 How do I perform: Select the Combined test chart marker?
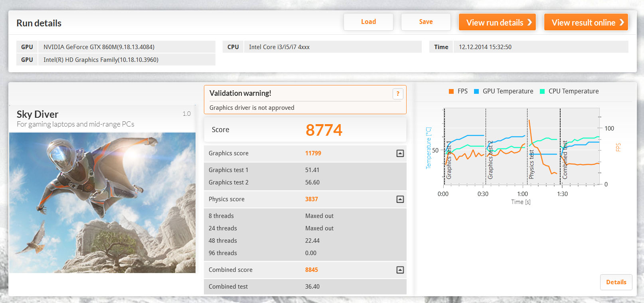[565, 160]
